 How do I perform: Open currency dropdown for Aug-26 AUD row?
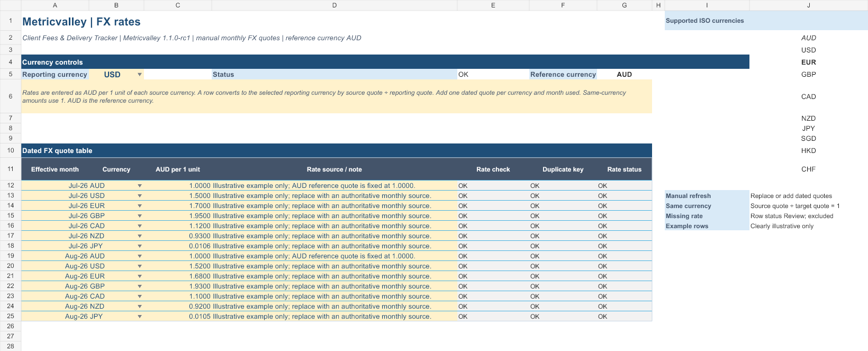click(140, 256)
